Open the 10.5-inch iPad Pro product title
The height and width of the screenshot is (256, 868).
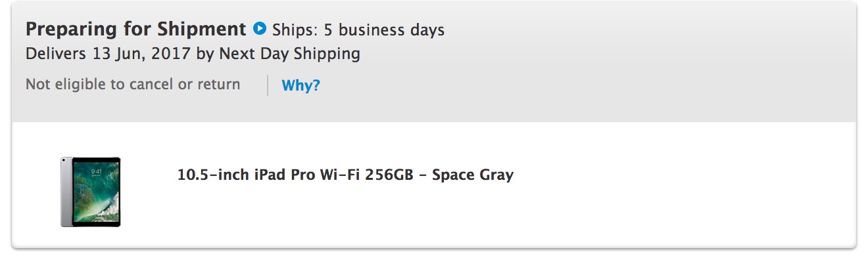tap(345, 175)
